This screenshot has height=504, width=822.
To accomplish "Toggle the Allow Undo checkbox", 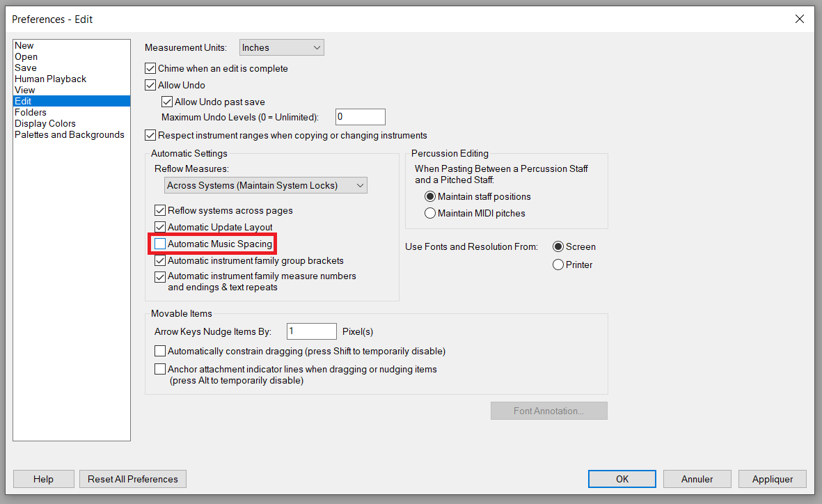I will (150, 86).
